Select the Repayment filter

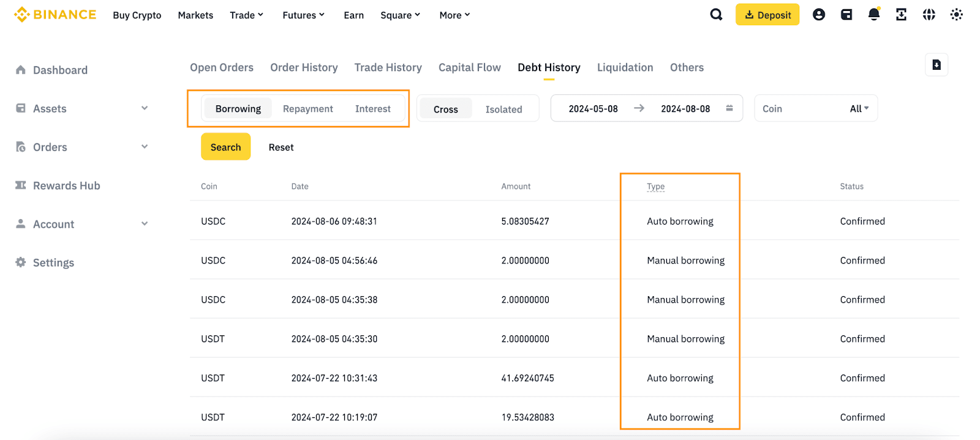[x=308, y=108]
